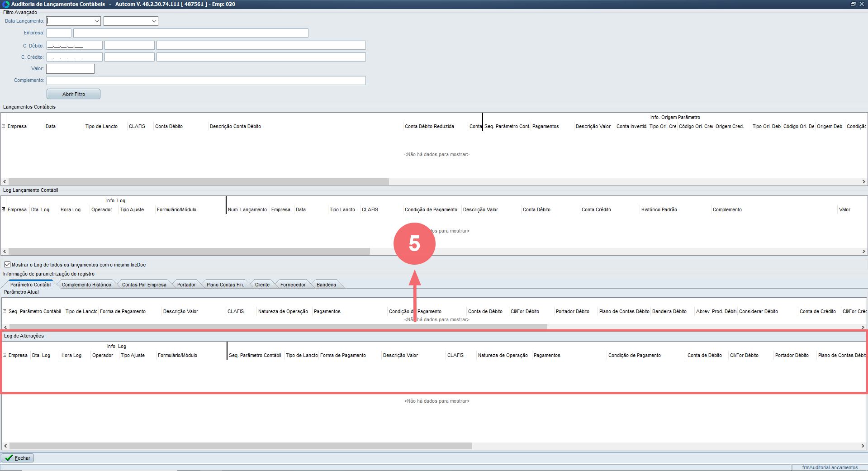Click Portador Débito header in Parâmetro Atual grid
Image resolution: width=868 pixels, height=471 pixels.
[x=576, y=311]
